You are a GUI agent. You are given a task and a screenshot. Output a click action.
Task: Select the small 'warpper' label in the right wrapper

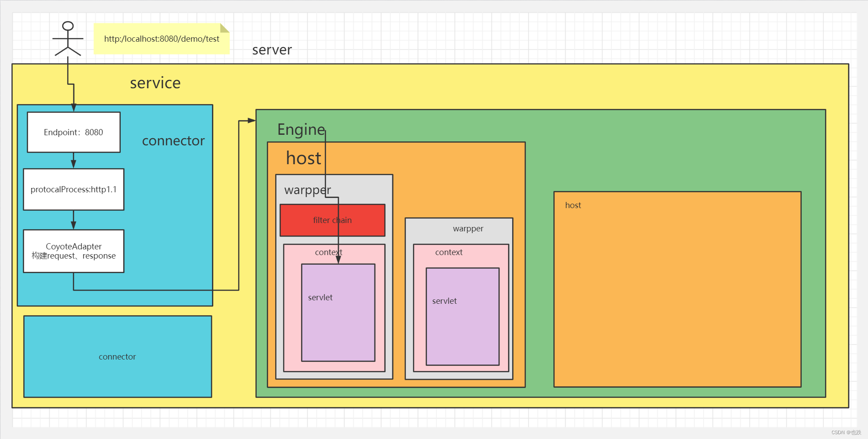click(468, 229)
